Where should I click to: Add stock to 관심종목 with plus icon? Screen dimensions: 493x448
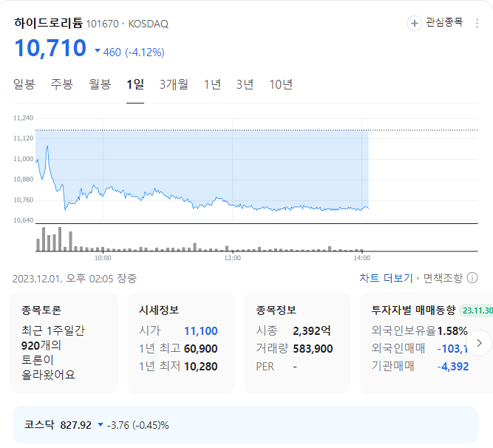click(415, 23)
